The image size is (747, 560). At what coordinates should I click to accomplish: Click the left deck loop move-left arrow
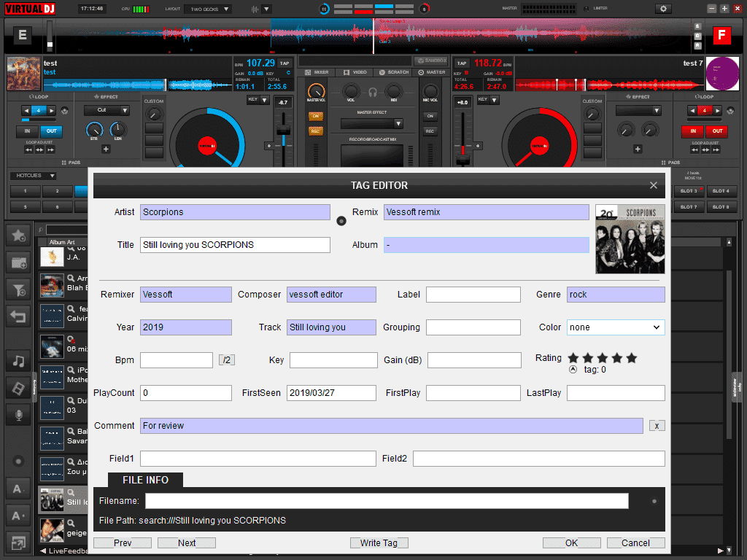click(x=28, y=150)
